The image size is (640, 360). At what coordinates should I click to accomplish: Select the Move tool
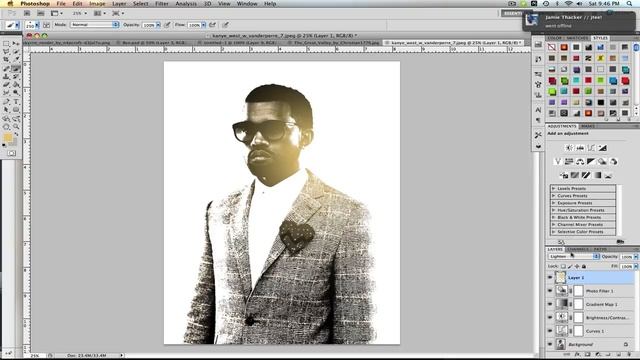(16, 43)
